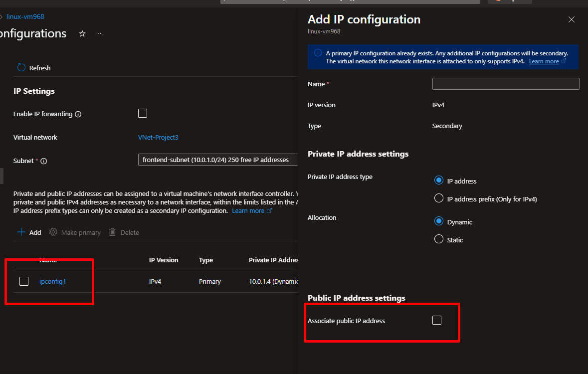Click the plus Add icon
The width and height of the screenshot is (588, 374).
tap(21, 232)
